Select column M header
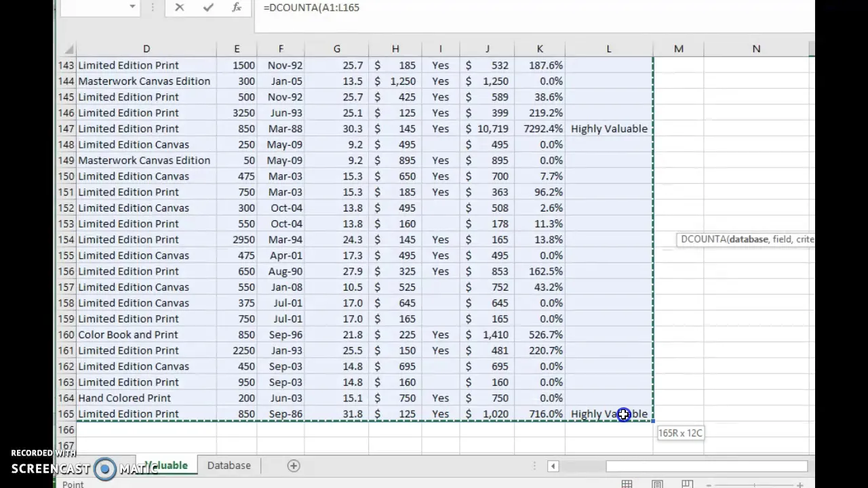Screen dimensions: 868x488 coord(678,49)
